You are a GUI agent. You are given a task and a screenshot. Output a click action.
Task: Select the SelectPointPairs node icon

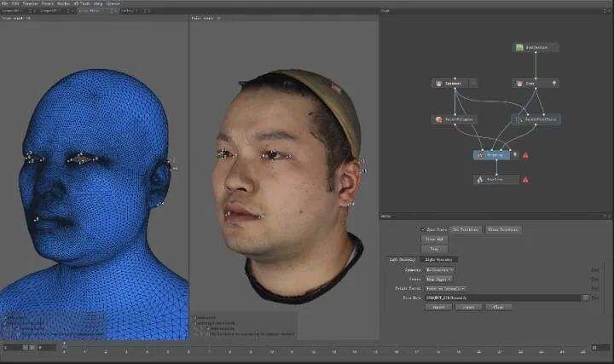pyautogui.click(x=519, y=119)
